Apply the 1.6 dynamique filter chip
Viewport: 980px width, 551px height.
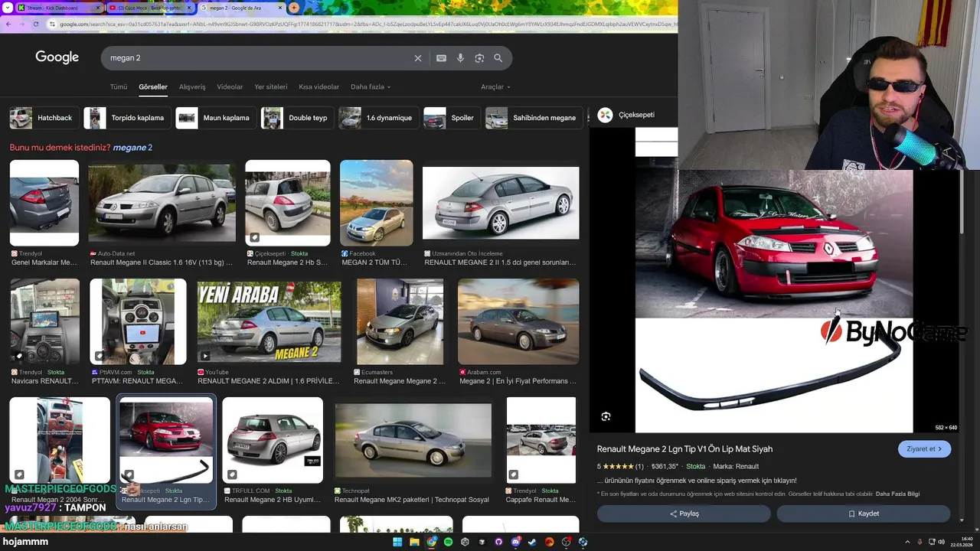pyautogui.click(x=378, y=118)
